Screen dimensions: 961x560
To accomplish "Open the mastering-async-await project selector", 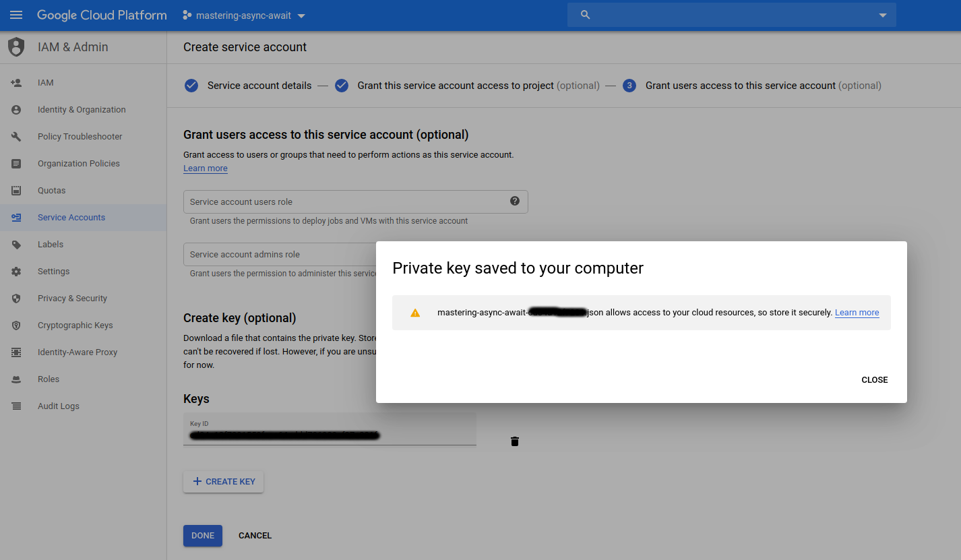I will 244,15.
